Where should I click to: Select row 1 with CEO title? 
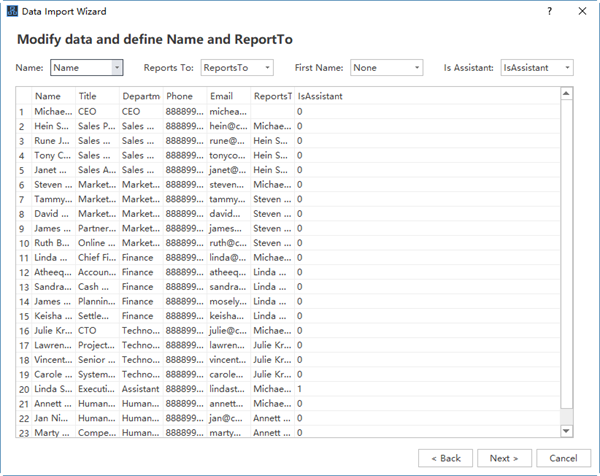[x=88, y=112]
